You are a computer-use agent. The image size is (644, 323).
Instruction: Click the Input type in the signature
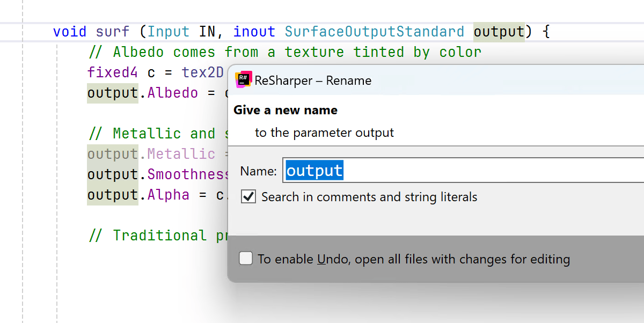point(169,32)
